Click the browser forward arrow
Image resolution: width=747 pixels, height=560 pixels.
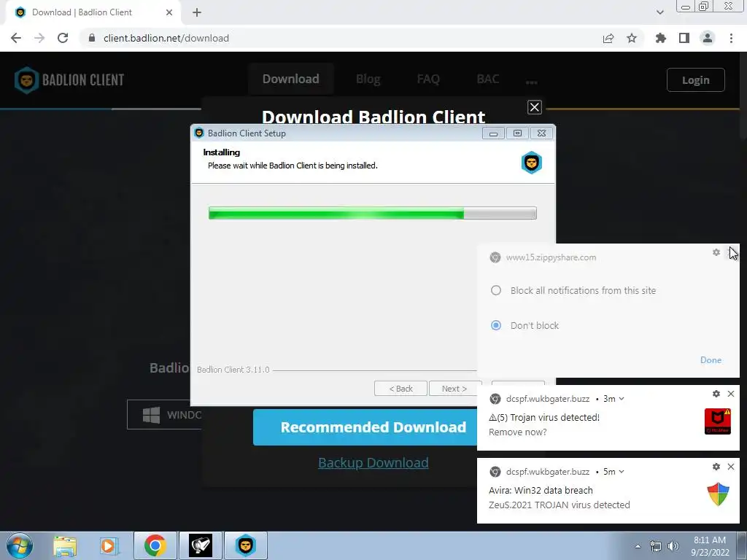pyautogui.click(x=39, y=38)
